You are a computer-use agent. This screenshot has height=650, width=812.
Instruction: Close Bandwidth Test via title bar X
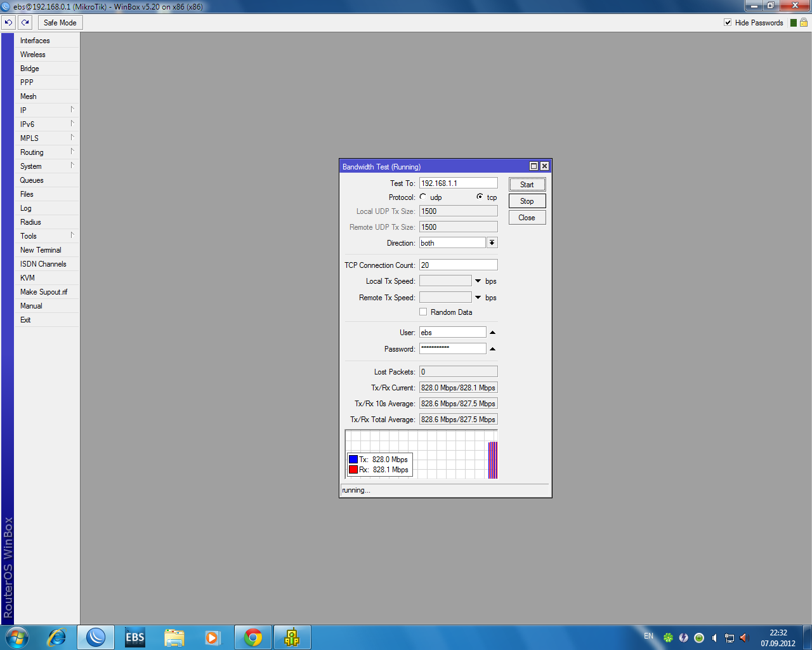click(544, 166)
